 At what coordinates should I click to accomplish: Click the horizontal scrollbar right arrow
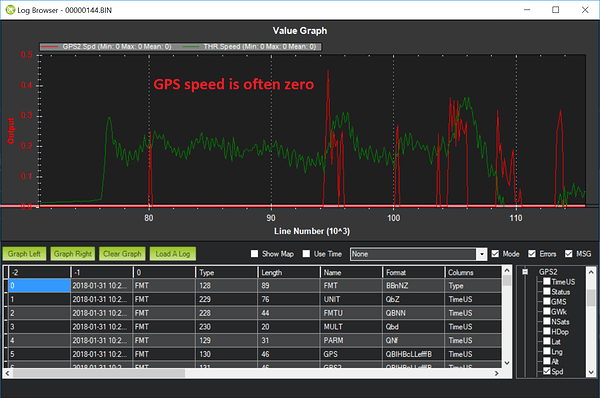(x=497, y=373)
